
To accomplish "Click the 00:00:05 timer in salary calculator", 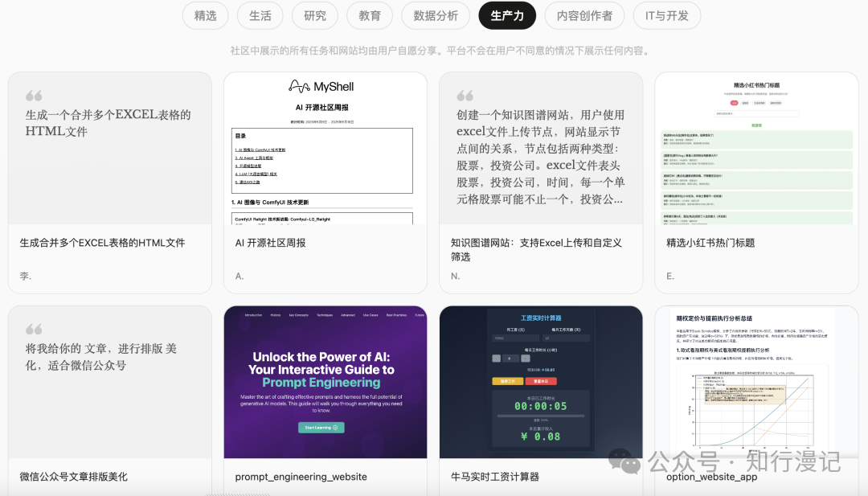I will pos(541,406).
